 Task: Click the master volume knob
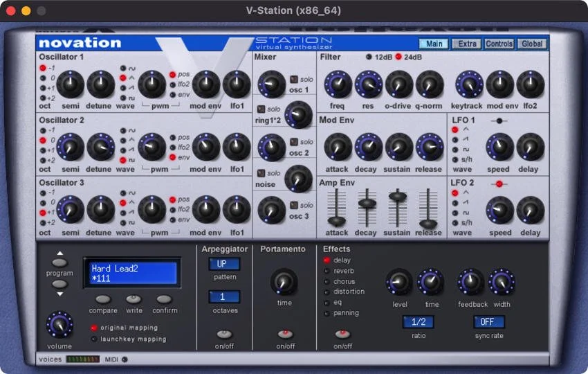tap(59, 325)
